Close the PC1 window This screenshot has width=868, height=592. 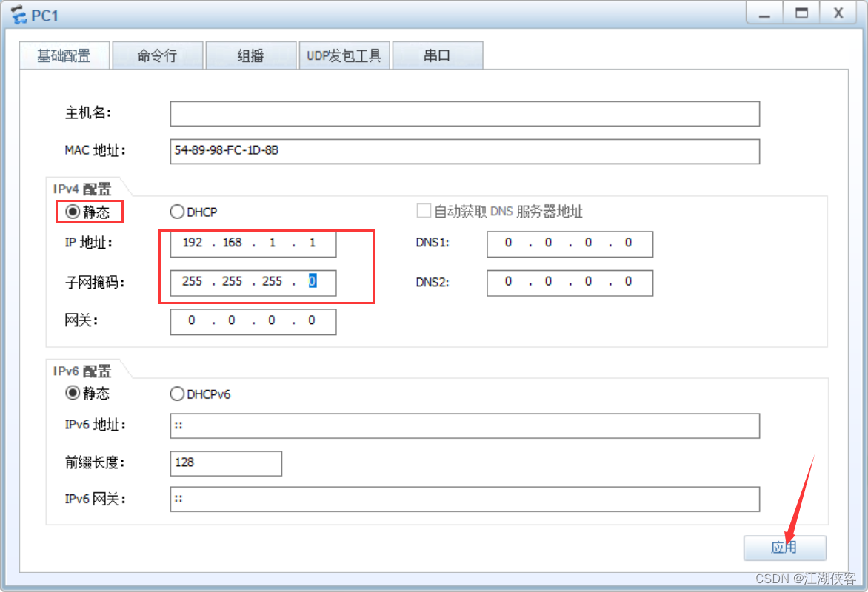[x=838, y=13]
